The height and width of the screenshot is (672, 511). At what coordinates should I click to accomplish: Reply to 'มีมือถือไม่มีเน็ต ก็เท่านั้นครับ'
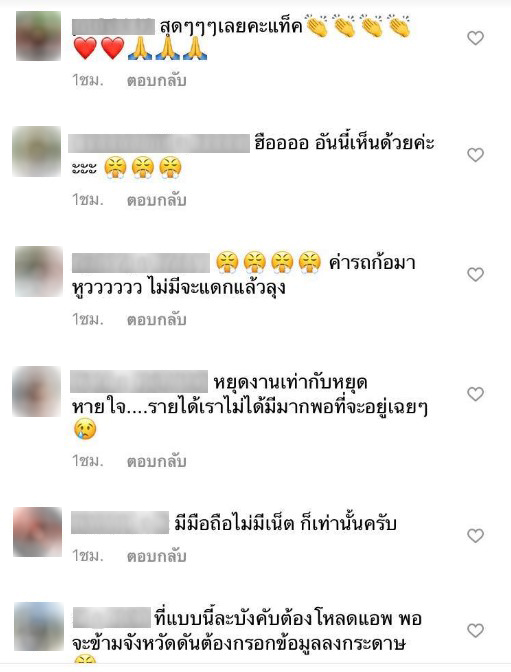[x=156, y=556]
